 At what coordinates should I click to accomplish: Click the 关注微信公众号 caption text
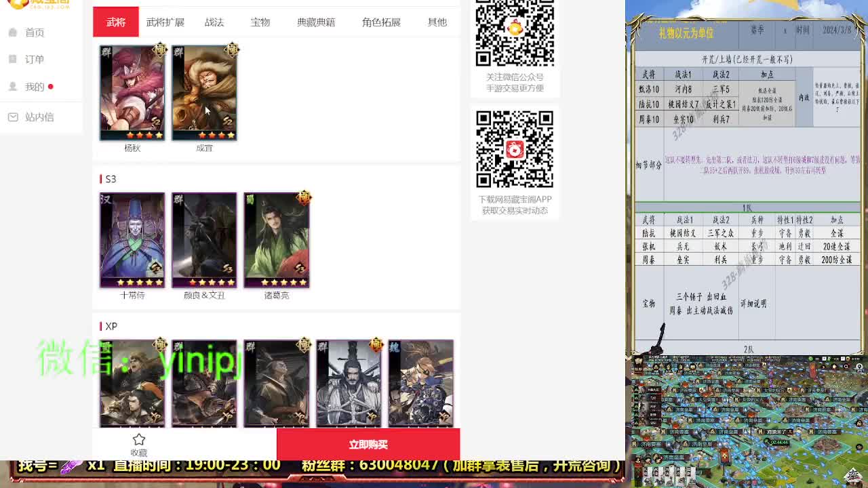coord(515,77)
